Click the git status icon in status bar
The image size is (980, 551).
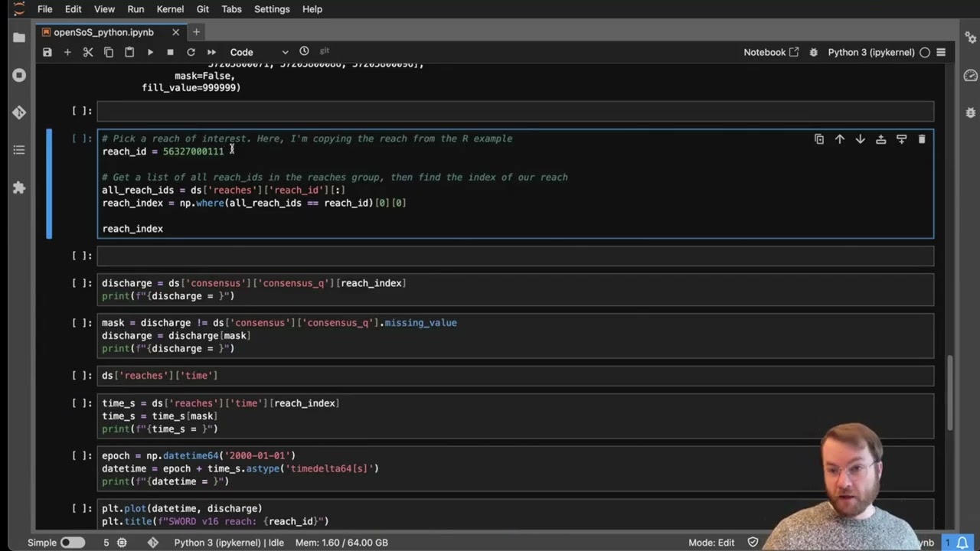pos(152,543)
